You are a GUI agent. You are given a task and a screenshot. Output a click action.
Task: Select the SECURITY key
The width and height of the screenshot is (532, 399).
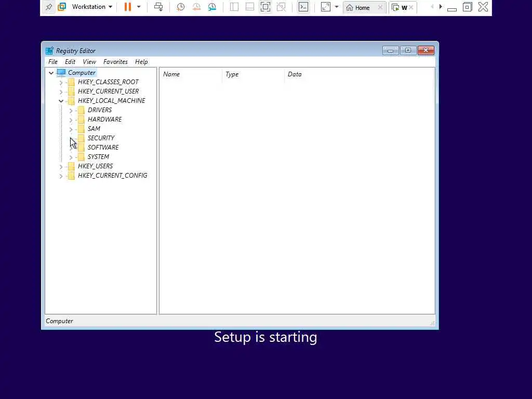101,138
